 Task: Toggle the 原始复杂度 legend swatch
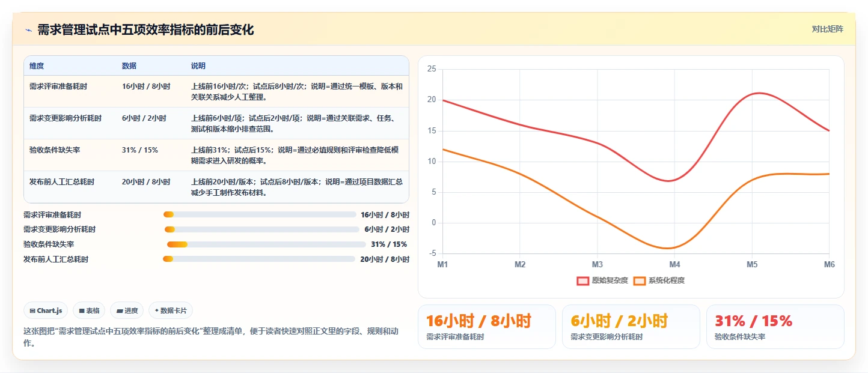(x=582, y=281)
